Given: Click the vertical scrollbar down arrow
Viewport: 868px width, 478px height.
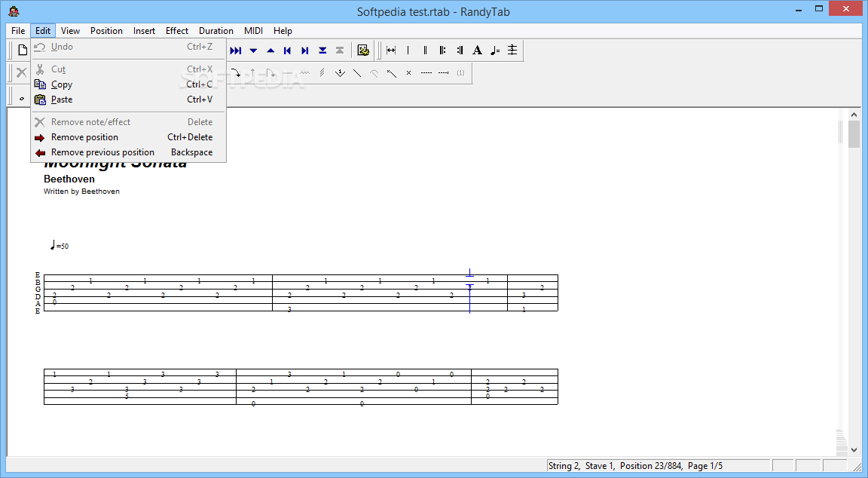Looking at the screenshot, I should pyautogui.click(x=854, y=450).
